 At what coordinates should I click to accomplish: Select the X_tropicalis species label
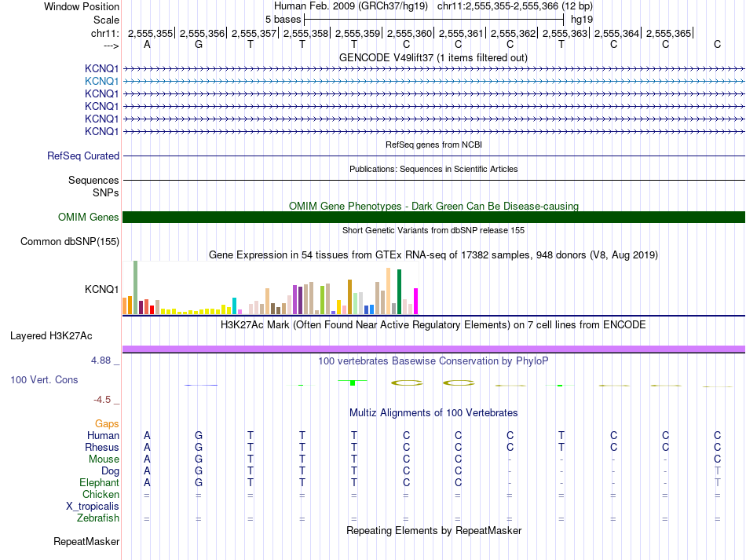pos(93,507)
